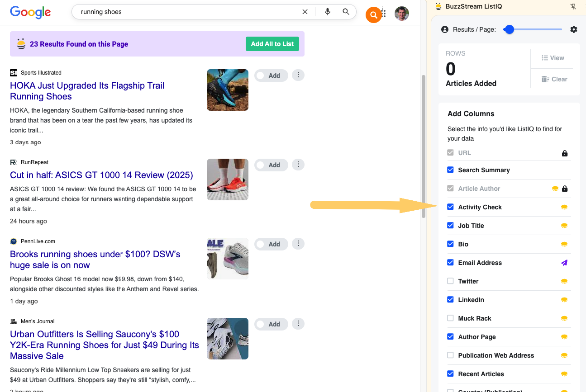Click the Add All to List button

point(272,44)
